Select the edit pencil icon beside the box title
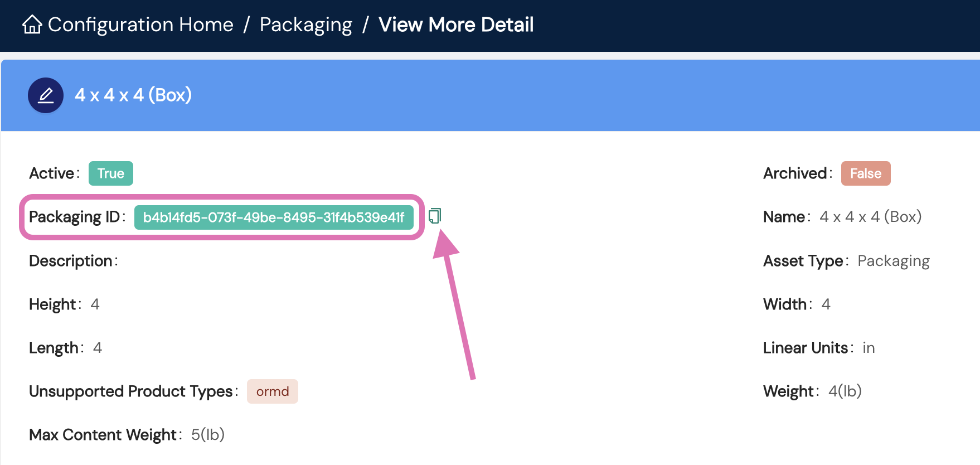980x465 pixels. pyautogui.click(x=46, y=95)
